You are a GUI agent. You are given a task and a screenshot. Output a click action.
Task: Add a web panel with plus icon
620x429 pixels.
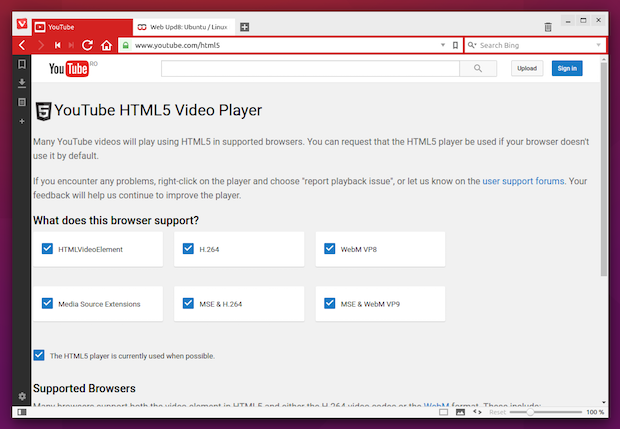coord(22,121)
